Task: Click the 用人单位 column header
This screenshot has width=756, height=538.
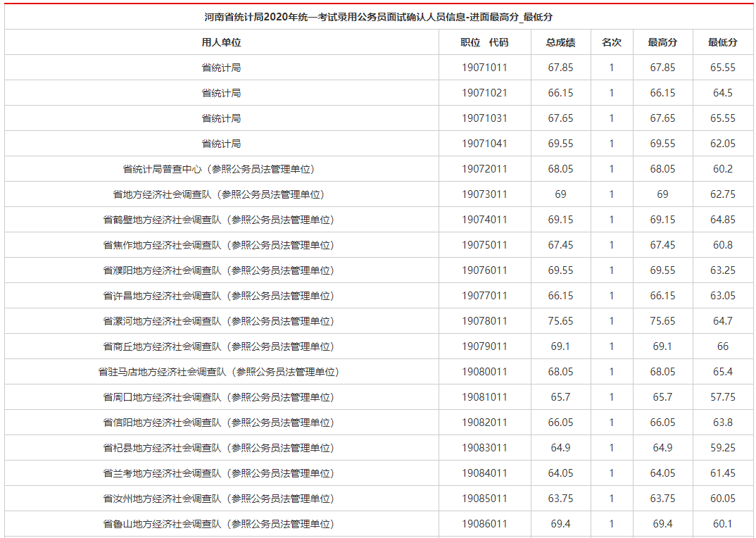Action: pos(221,42)
